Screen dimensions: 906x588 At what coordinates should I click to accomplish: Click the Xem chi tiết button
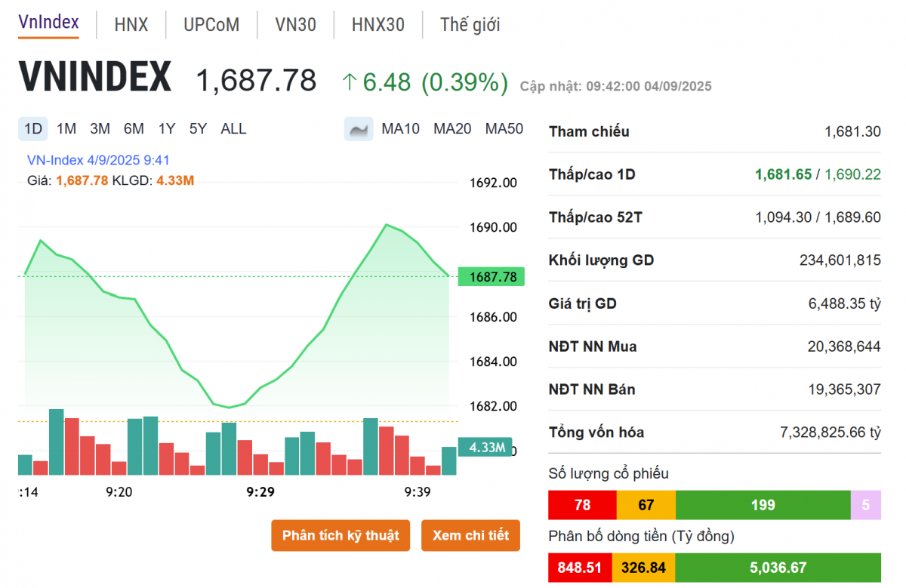[x=471, y=535]
